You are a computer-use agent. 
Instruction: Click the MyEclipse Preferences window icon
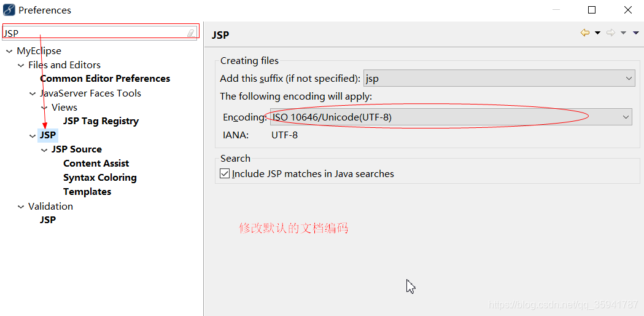point(9,9)
